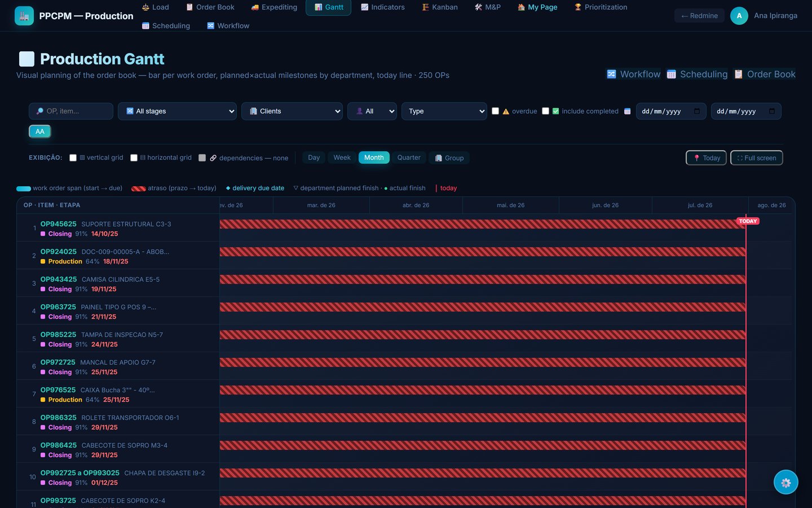Click the Indicators chart icon
Image resolution: width=812 pixels, height=508 pixels.
(x=365, y=7)
